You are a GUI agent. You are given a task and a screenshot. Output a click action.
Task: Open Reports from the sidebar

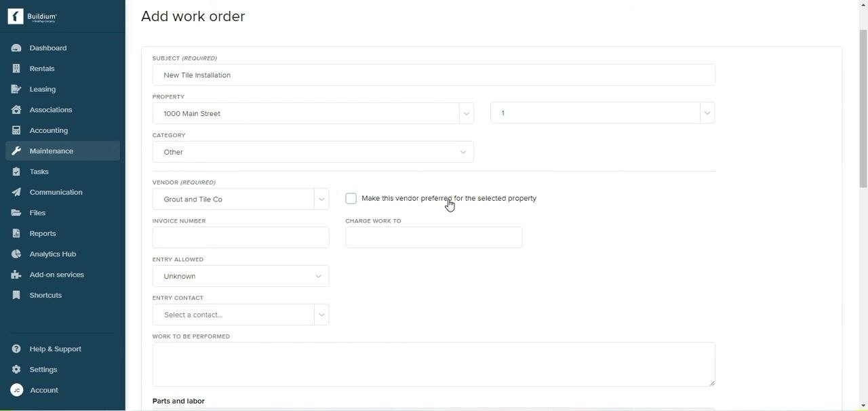click(62, 233)
